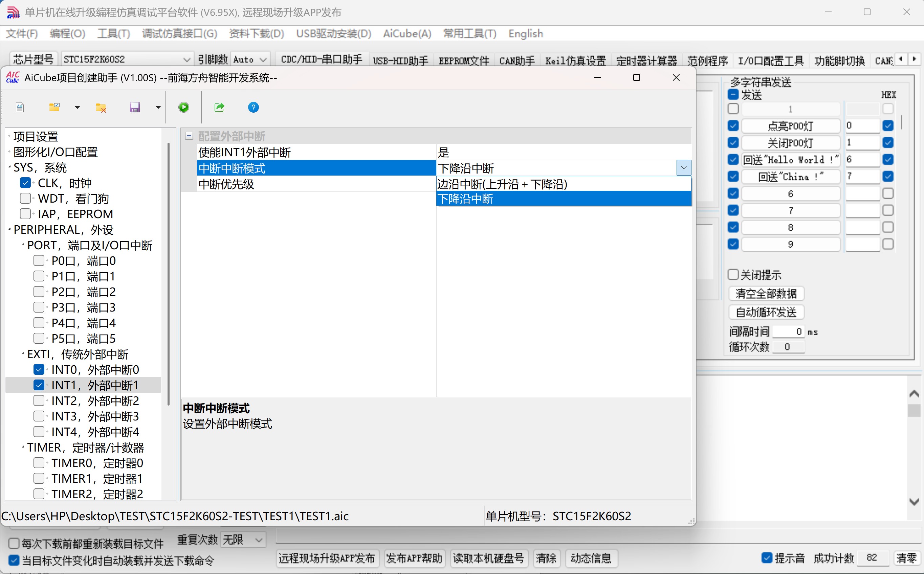This screenshot has height=574, width=924.
Task: Toggle CLK，时钟 checkbox
Action: click(25, 183)
